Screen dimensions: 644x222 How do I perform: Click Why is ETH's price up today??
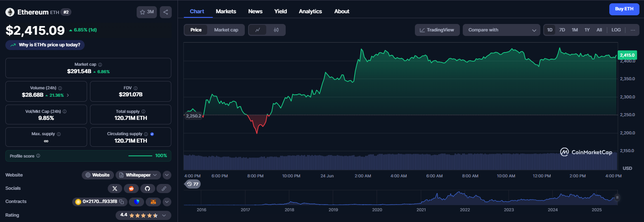45,45
